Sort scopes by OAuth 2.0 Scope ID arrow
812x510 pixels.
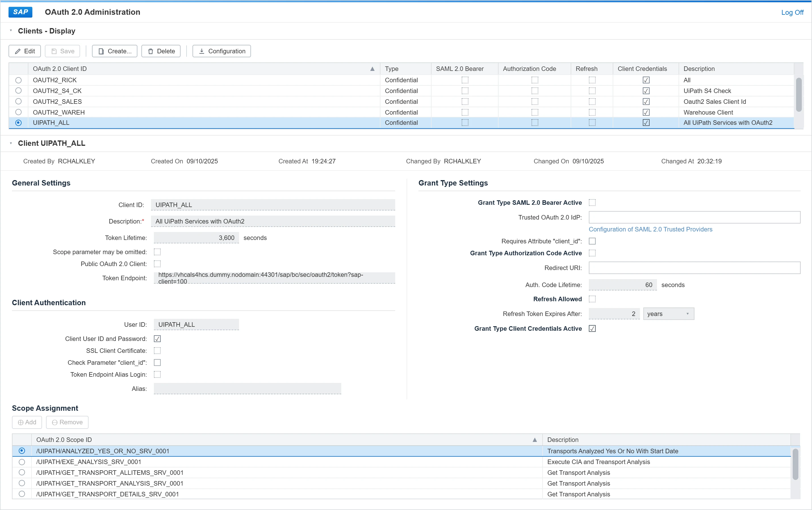coord(535,440)
